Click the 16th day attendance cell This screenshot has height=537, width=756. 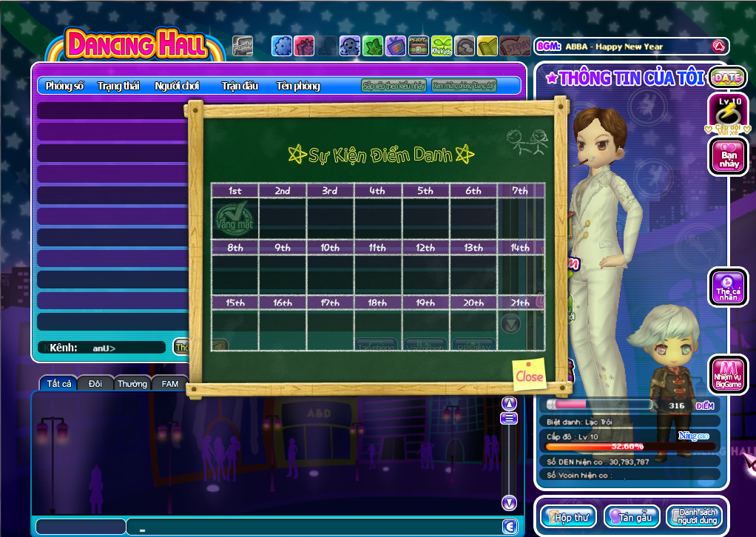tap(282, 330)
